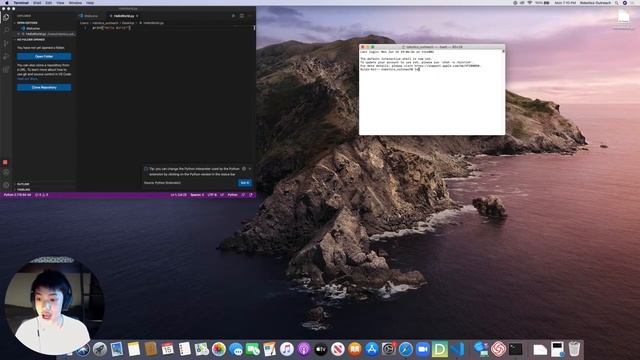Viewport: 640px width, 360px height.
Task: Open Trash in the Dock
Action: (x=574, y=349)
